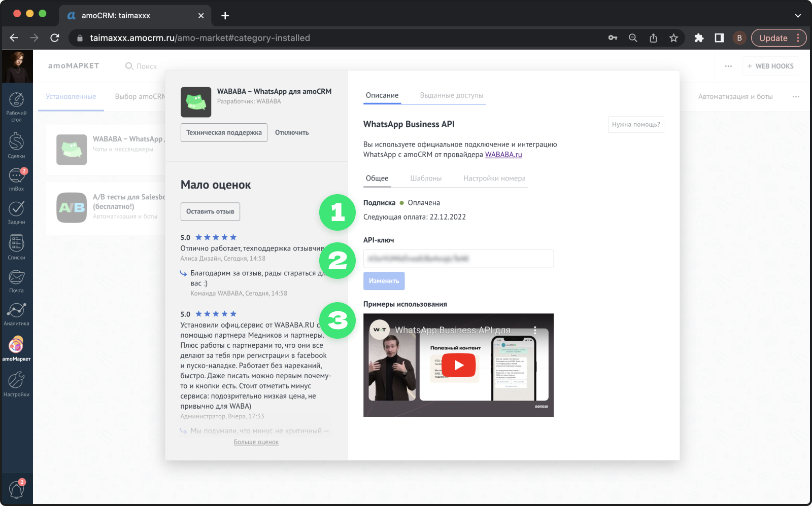The image size is (812, 506).
Task: Click browser back arrow
Action: pyautogui.click(x=14, y=38)
